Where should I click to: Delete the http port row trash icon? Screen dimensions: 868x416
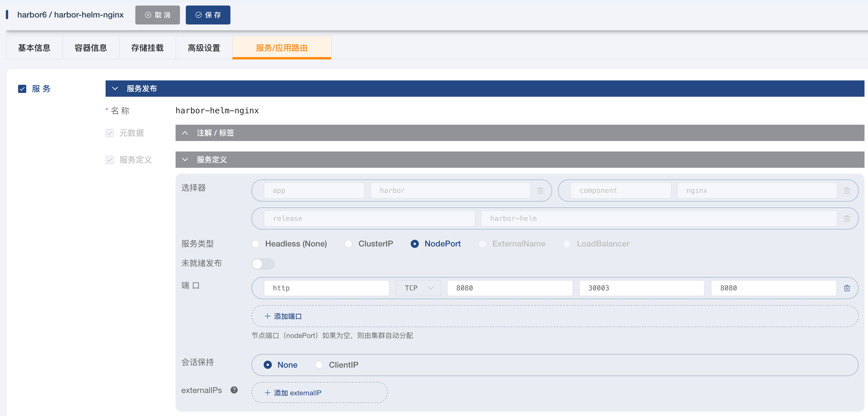coord(847,288)
